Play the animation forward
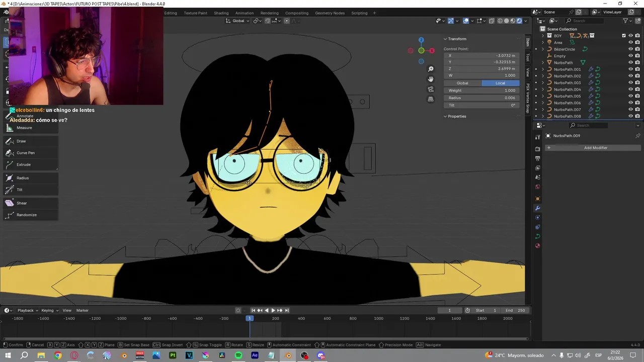The image size is (644, 362). coord(273,310)
